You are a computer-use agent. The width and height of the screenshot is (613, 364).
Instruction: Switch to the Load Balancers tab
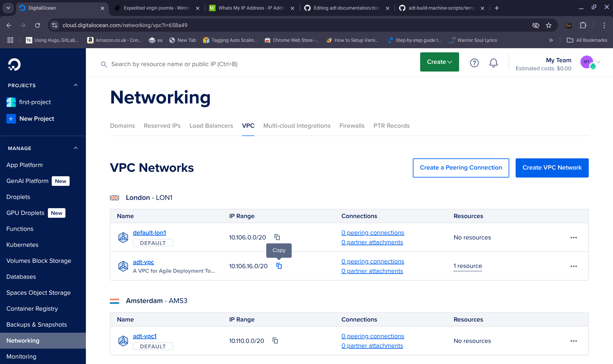[x=211, y=126]
